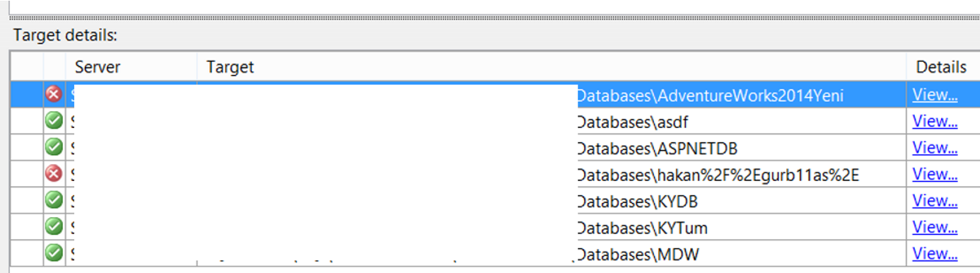Click the green check icon for MDW row
Image resolution: width=980 pixels, height=273 pixels.
(54, 253)
